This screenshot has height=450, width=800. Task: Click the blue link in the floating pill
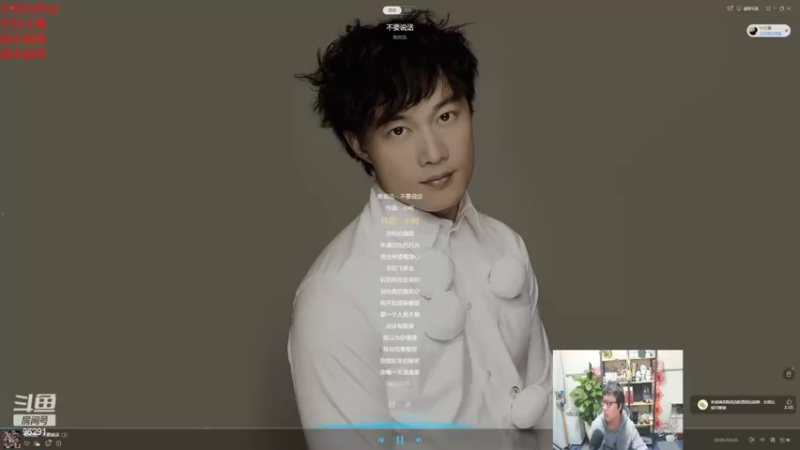(770, 34)
